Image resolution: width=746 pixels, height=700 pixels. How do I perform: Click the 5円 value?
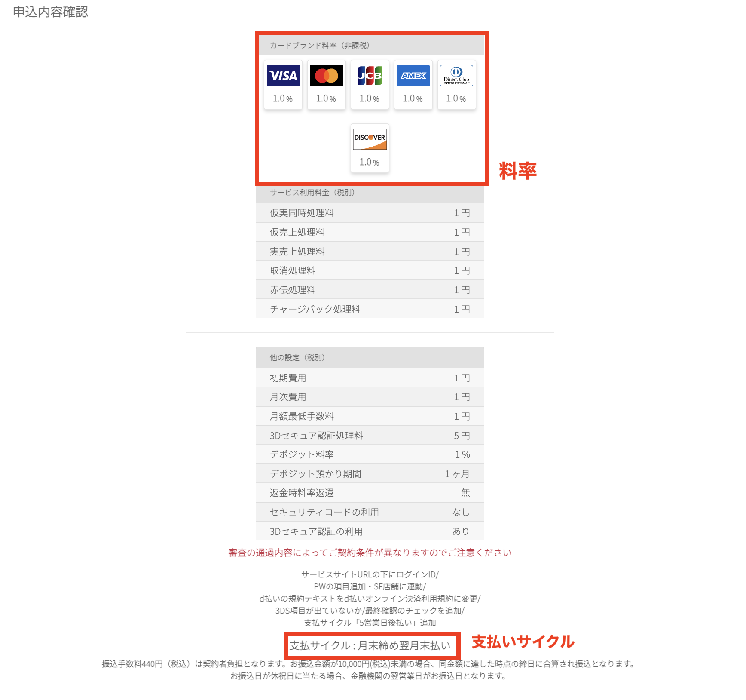click(462, 436)
